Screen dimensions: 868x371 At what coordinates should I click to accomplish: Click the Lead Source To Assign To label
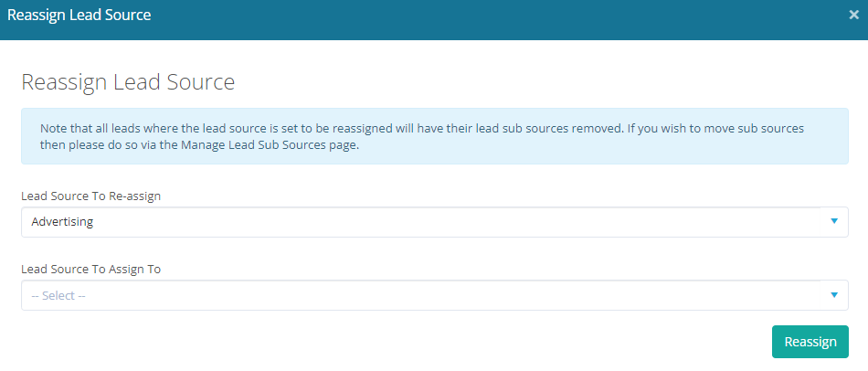90,269
